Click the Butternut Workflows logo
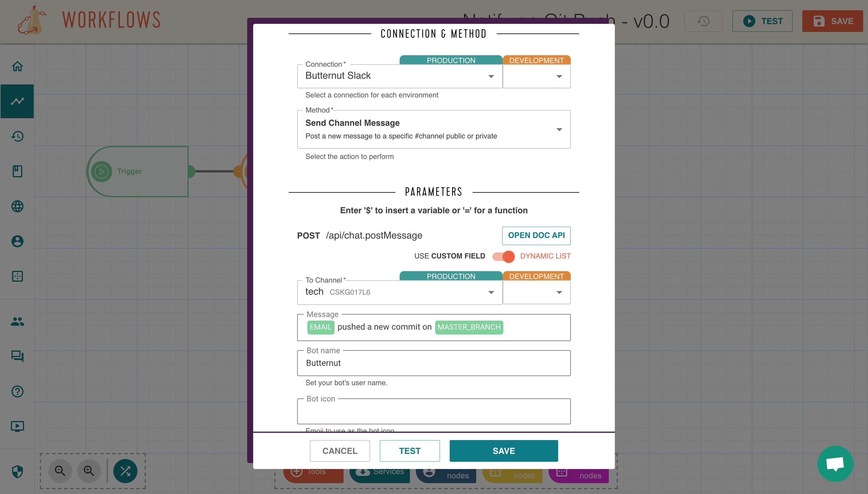The height and width of the screenshot is (494, 868). coord(90,21)
